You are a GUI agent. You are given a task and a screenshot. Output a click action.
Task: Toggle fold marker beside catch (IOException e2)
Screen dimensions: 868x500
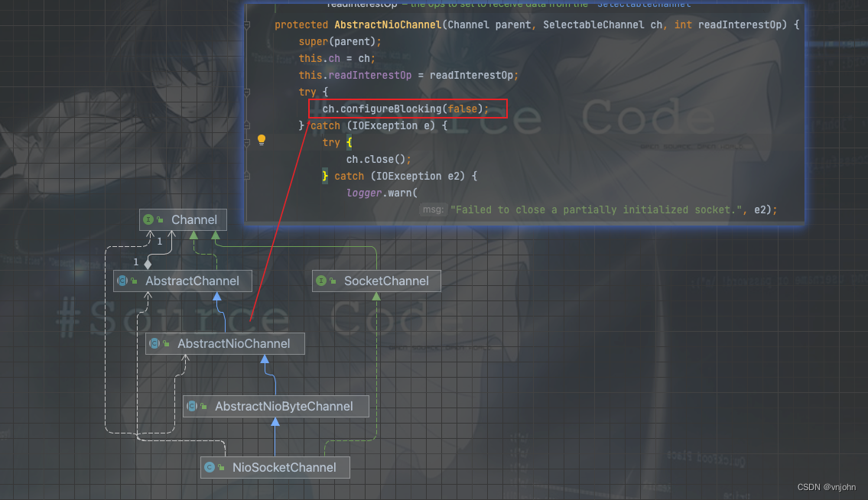[247, 176]
